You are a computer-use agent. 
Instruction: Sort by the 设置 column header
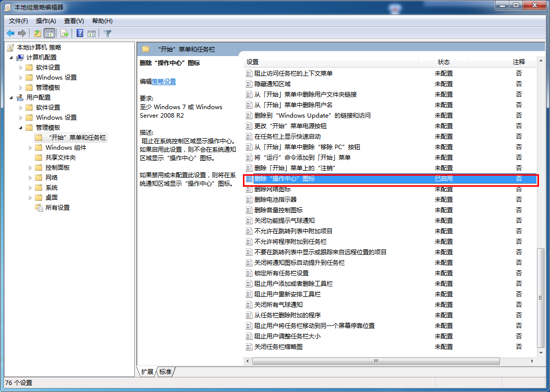click(331, 62)
